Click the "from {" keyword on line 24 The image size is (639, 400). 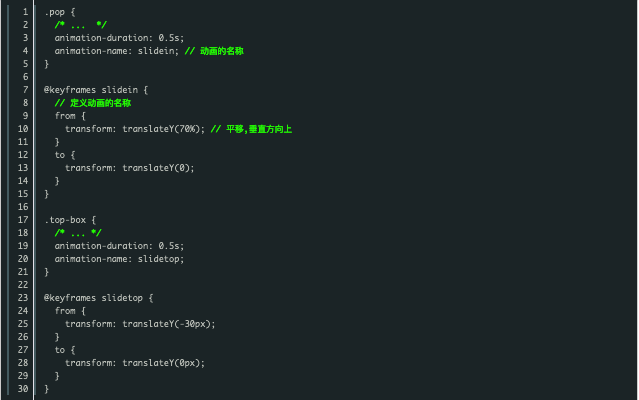pyautogui.click(x=70, y=311)
